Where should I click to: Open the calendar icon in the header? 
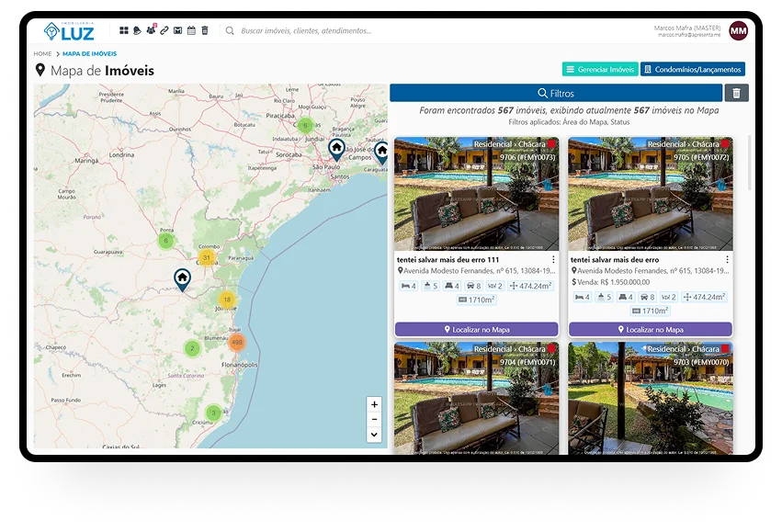191,30
